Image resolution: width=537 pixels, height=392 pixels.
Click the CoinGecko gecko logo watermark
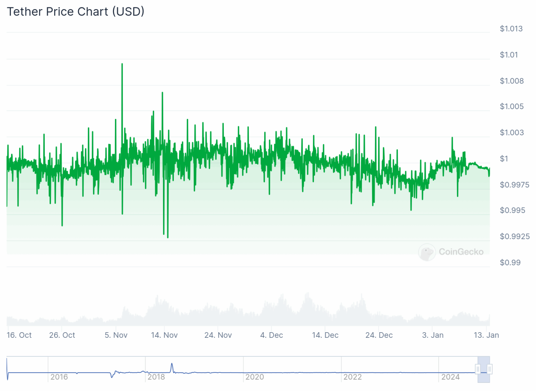[427, 252]
